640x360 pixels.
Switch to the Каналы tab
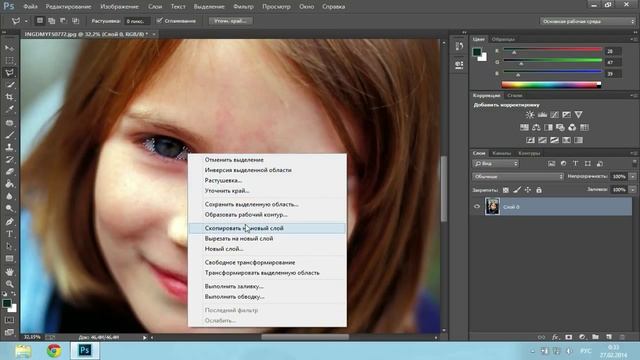point(501,153)
